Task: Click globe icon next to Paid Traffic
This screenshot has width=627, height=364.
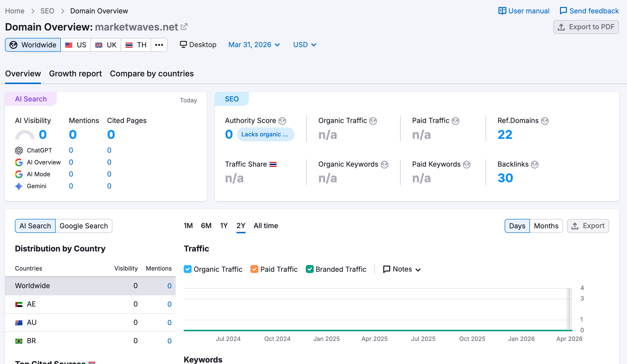Action: (x=455, y=121)
